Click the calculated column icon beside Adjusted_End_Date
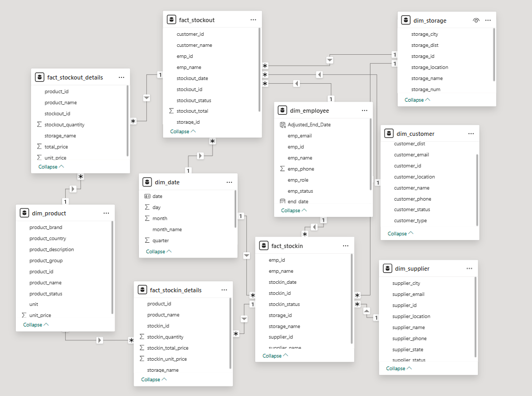 pos(283,125)
